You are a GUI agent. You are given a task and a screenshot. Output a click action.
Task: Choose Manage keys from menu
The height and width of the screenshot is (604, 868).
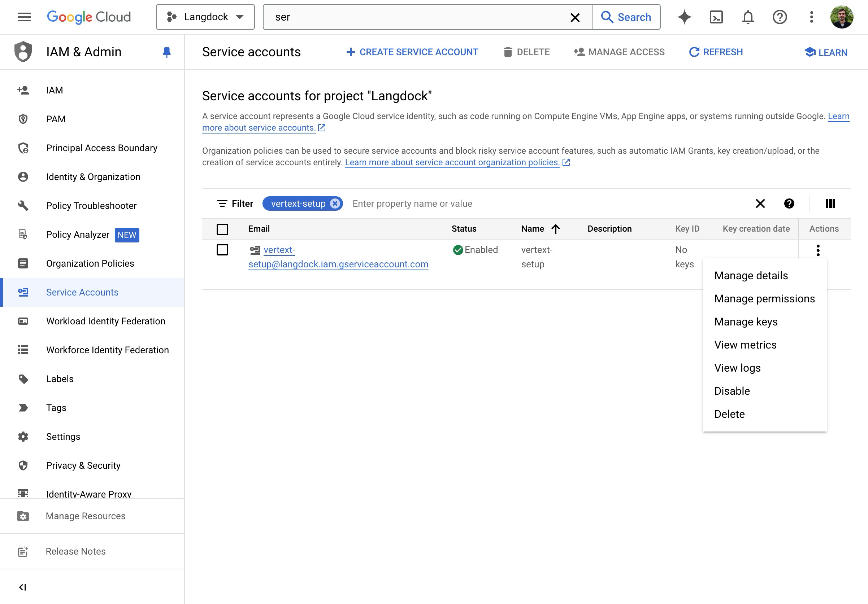pos(765,322)
